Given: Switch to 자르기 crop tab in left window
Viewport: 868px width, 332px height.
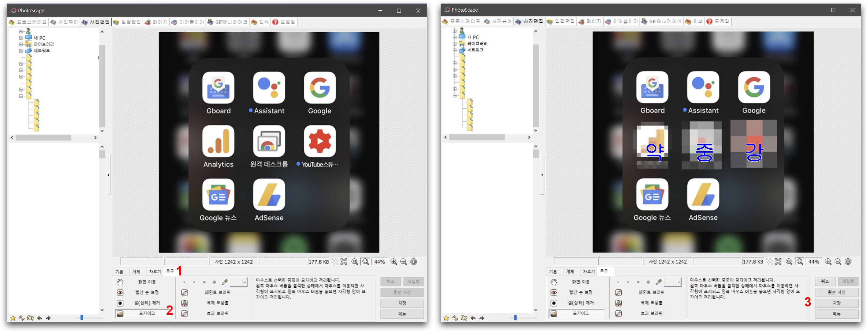Looking at the screenshot, I should click(x=155, y=271).
